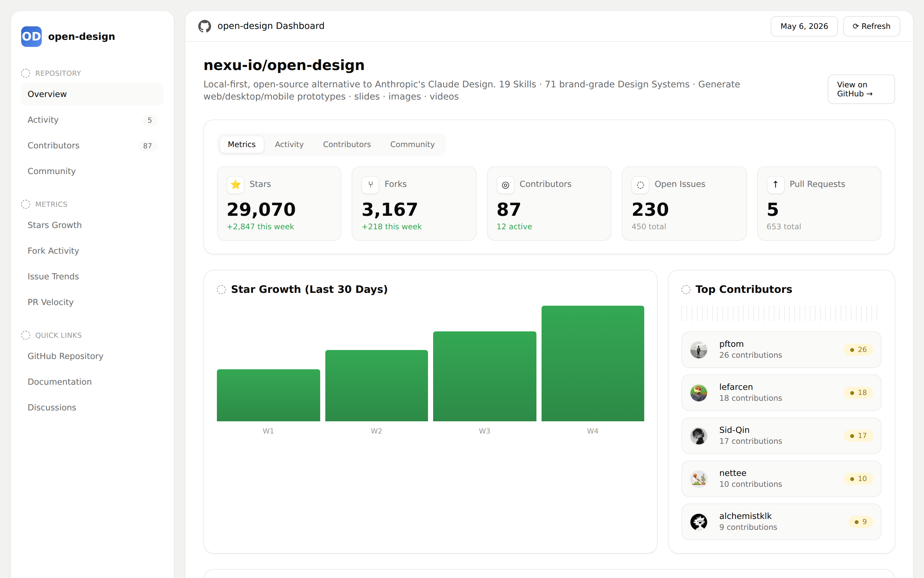This screenshot has width=924, height=578.
Task: Click the 29,070 stars count
Action: point(261,209)
